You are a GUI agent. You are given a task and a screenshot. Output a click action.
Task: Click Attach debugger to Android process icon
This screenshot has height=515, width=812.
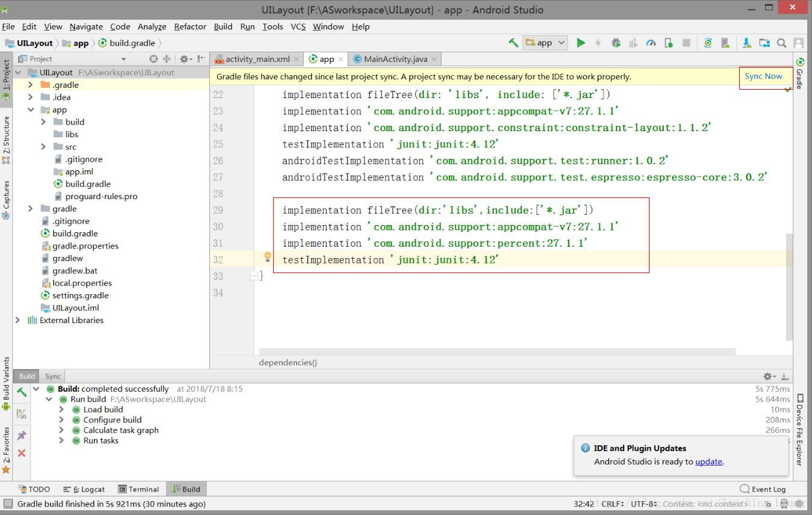coord(668,43)
